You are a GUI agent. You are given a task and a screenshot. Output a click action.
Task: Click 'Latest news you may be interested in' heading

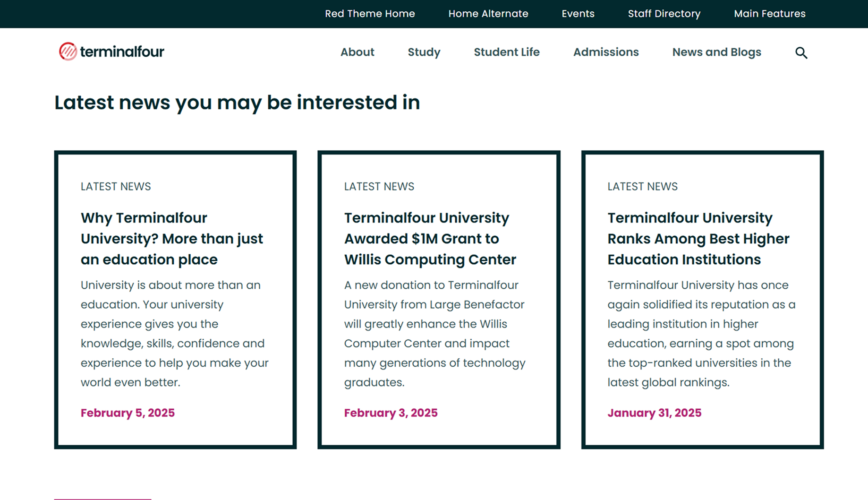[237, 103]
